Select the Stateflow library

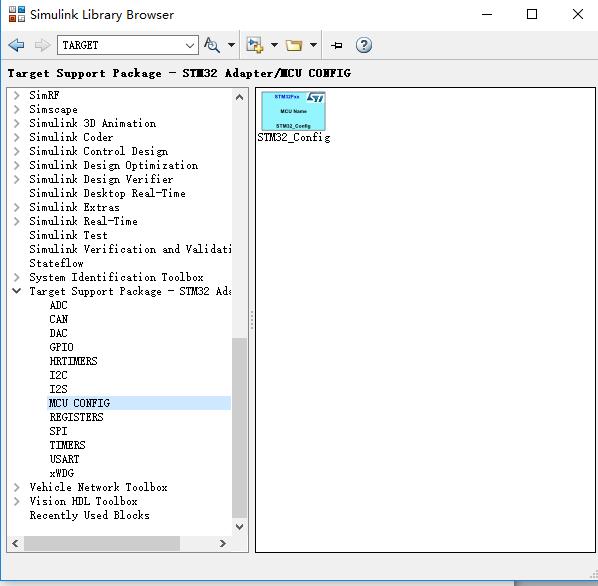point(56,263)
